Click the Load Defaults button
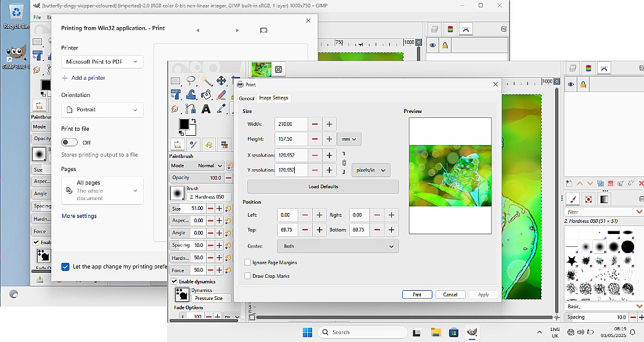 pos(323,186)
